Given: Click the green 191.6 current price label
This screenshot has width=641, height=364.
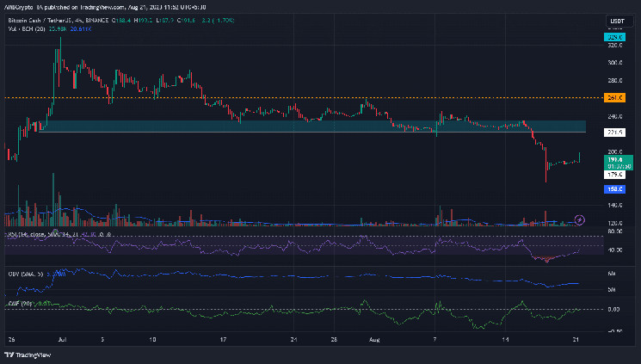Looking at the screenshot, I should point(615,161).
